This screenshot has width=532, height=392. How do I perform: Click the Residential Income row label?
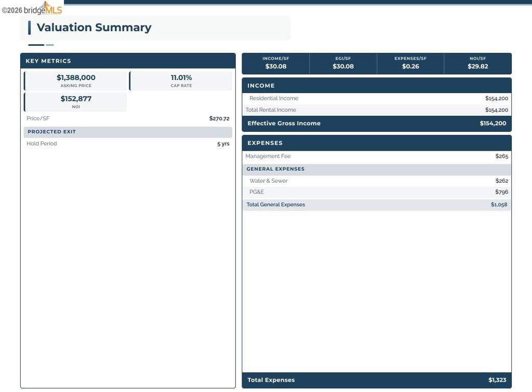[274, 98]
